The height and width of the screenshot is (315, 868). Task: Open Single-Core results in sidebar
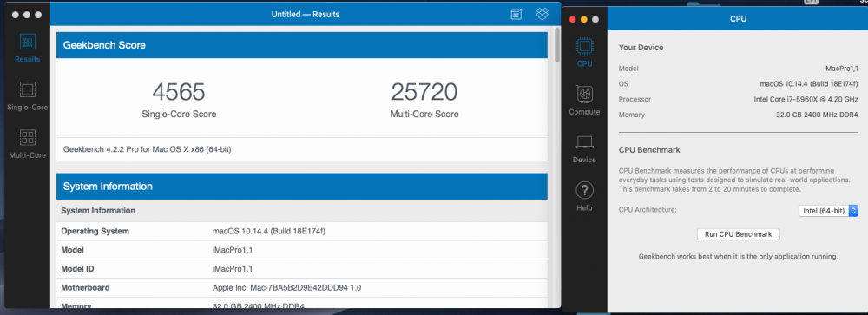pos(27,96)
